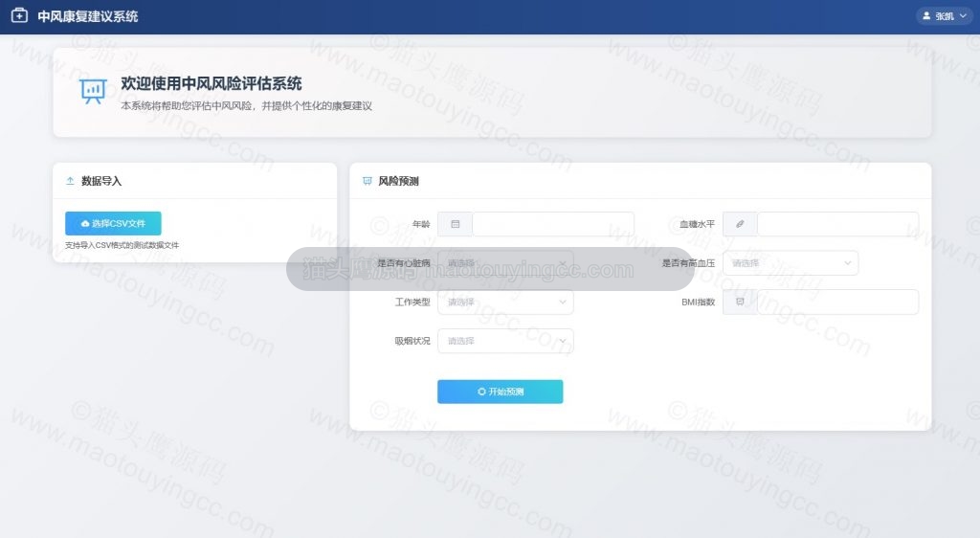
Task: Click the medical kit logo icon in header
Action: pyautogui.click(x=19, y=15)
